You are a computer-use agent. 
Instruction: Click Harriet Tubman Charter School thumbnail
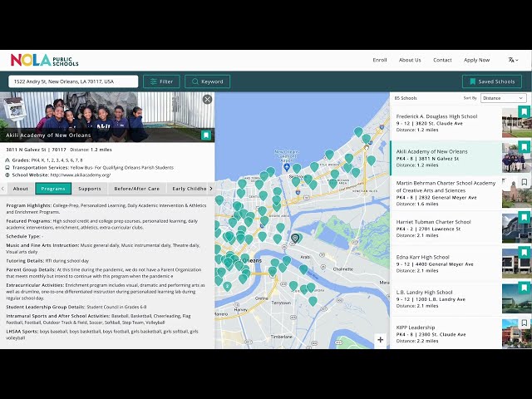pos(516,229)
